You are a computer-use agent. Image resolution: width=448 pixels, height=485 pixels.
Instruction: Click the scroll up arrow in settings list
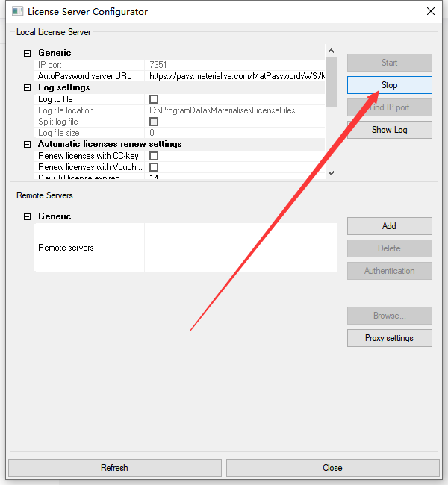tap(331, 51)
